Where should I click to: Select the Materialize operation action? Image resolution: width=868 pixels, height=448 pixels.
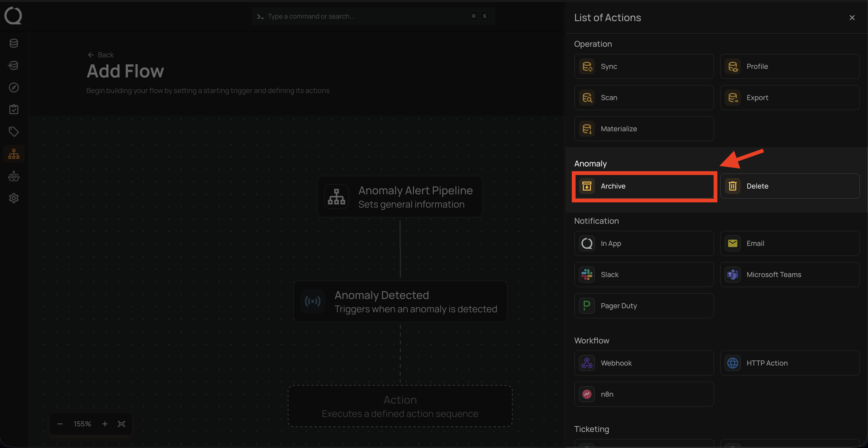point(644,129)
